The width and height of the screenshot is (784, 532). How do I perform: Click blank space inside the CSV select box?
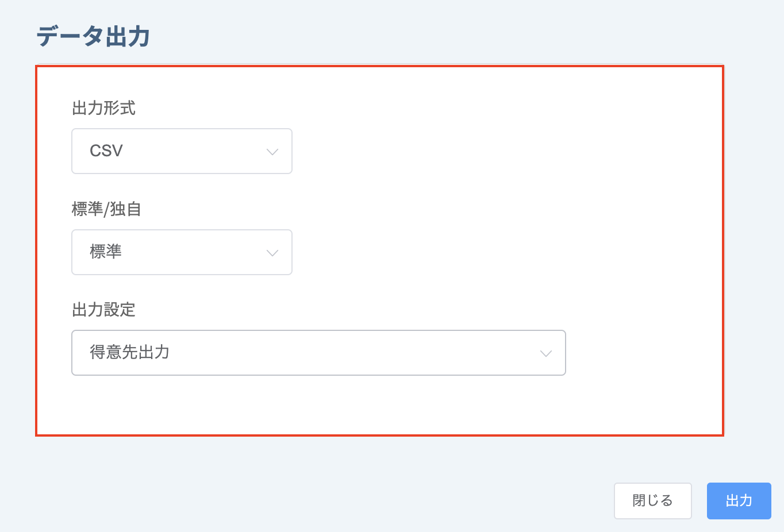point(195,151)
